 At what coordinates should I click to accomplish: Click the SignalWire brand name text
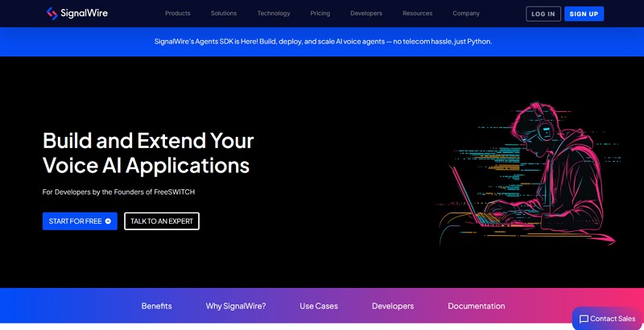point(84,13)
